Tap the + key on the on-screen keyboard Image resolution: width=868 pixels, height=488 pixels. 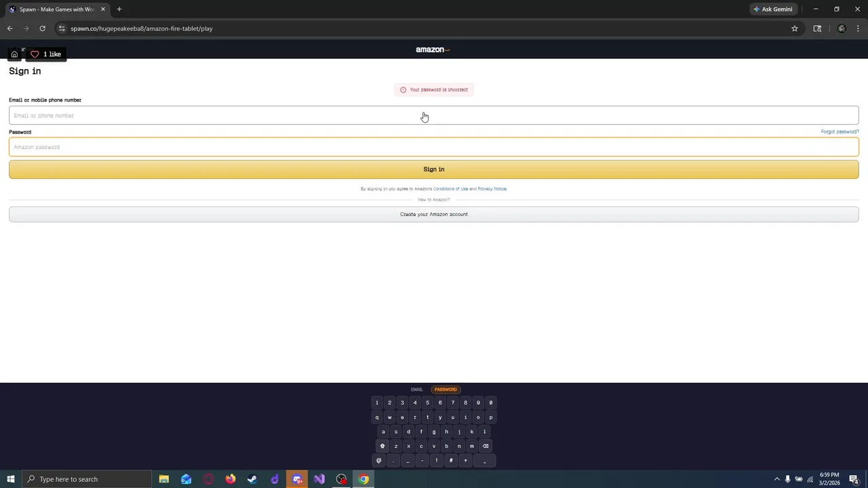(x=465, y=460)
